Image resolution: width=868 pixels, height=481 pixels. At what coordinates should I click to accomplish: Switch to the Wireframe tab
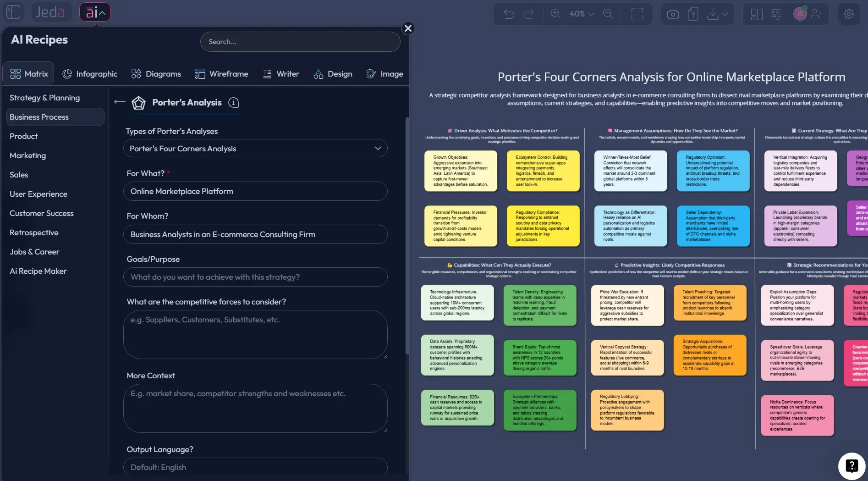coord(222,74)
